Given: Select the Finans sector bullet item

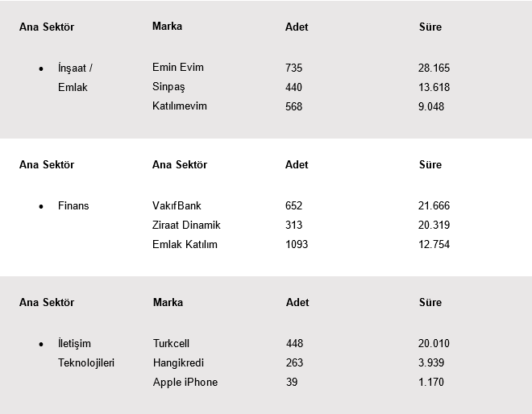Looking at the screenshot, I should point(73,205).
